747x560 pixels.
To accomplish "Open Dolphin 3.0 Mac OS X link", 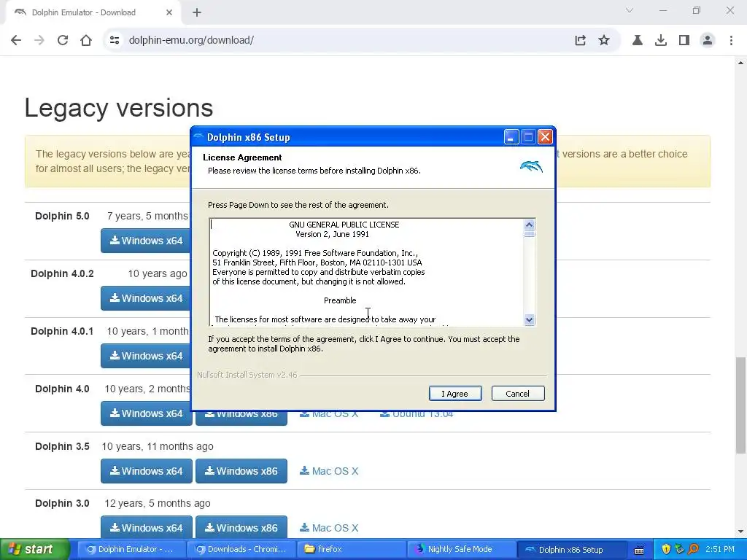I will tap(329, 528).
